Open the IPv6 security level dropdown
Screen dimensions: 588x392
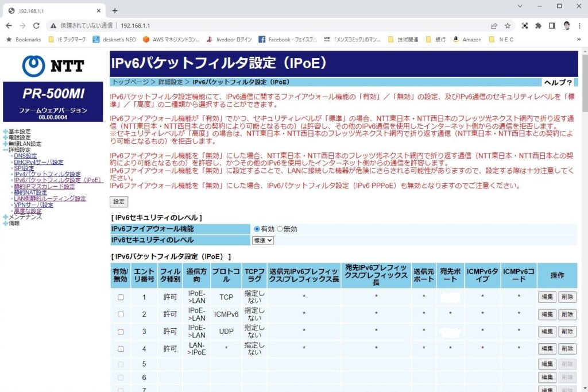pos(263,240)
